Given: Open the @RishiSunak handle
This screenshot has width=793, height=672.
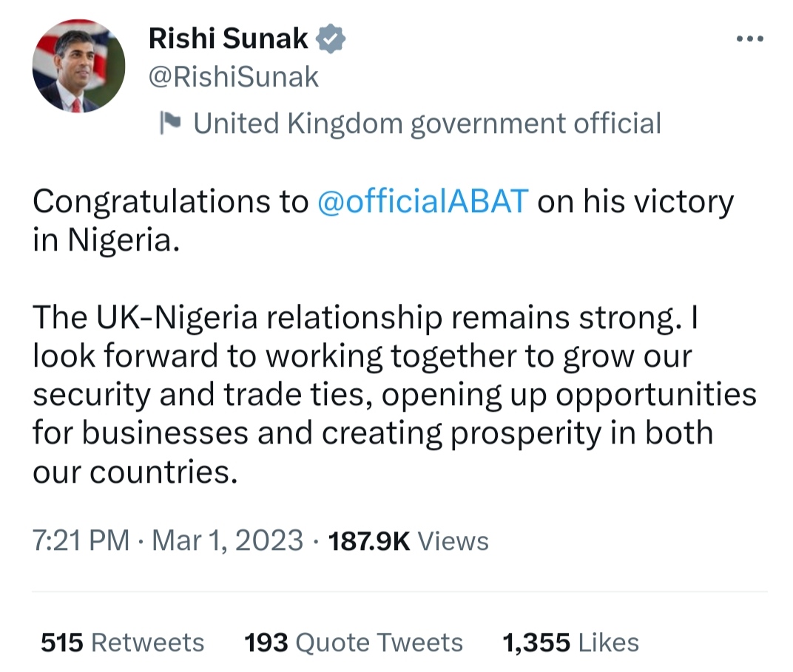Looking at the screenshot, I should 234,77.
